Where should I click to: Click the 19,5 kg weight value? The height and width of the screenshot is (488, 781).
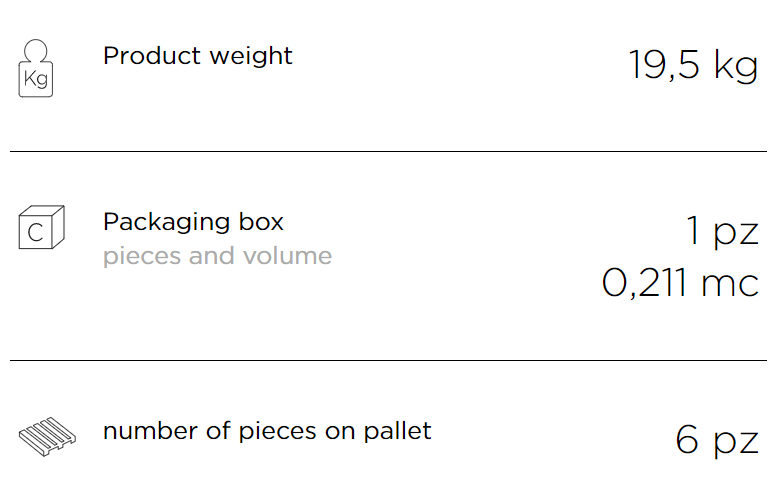point(693,65)
